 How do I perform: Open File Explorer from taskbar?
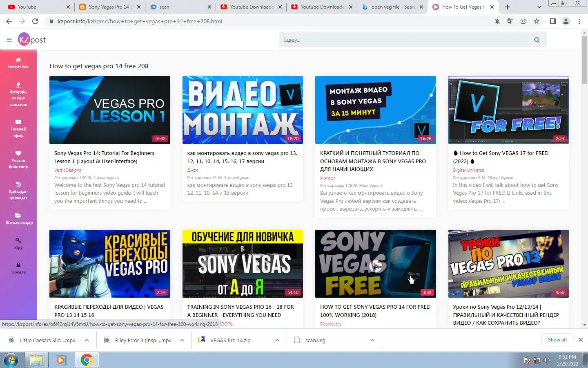(x=36, y=360)
